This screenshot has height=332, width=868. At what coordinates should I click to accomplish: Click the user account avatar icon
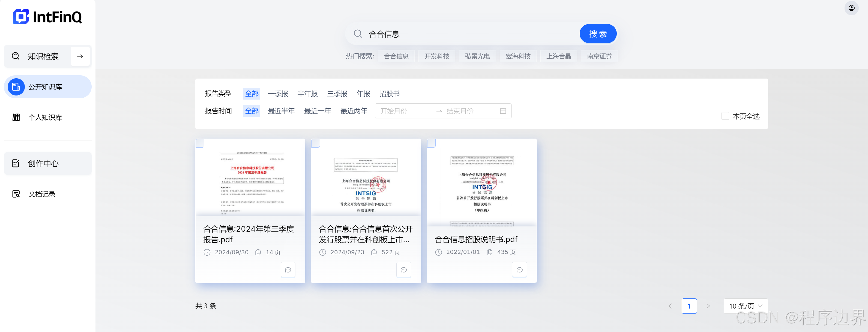coord(851,8)
